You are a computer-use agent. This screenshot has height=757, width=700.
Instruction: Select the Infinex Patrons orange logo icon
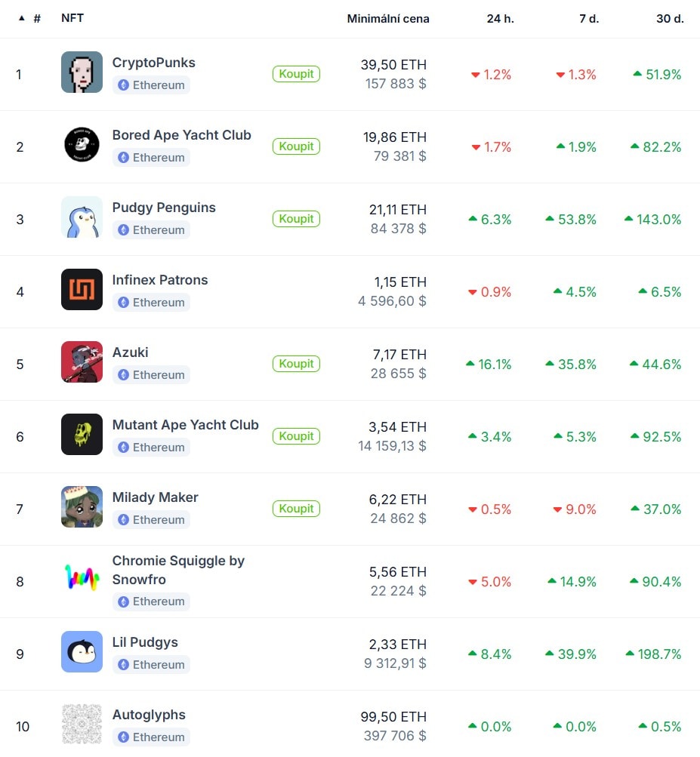82,290
